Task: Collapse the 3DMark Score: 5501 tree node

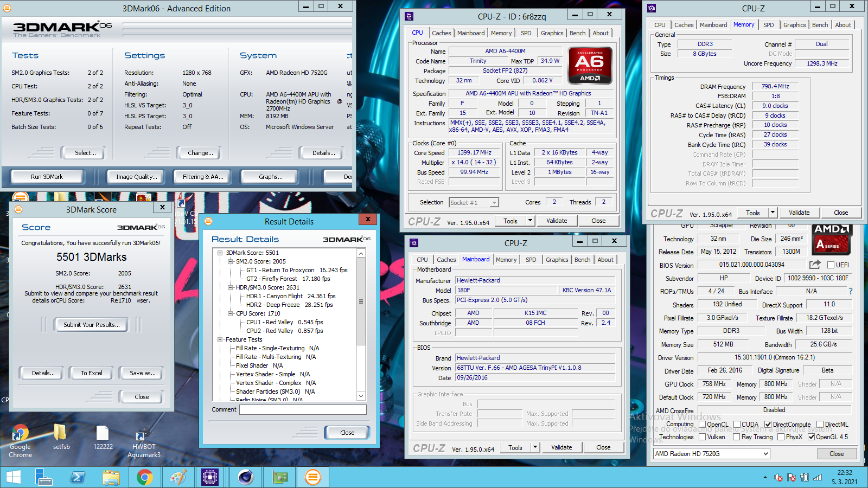Action: pos(220,253)
